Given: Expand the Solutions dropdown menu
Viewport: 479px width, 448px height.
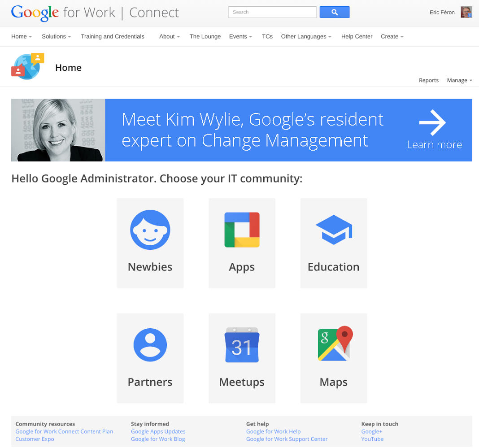Looking at the screenshot, I should coord(57,36).
